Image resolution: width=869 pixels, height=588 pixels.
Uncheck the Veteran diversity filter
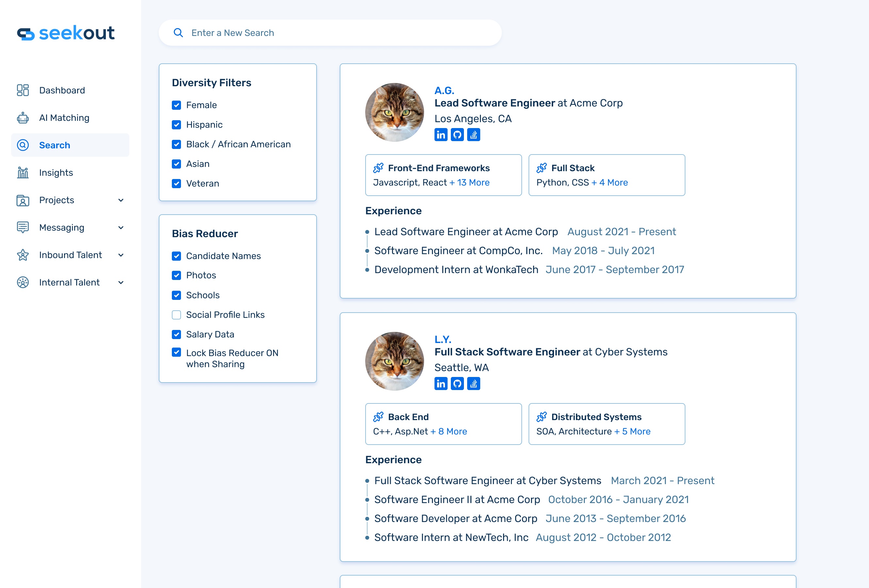[176, 184]
